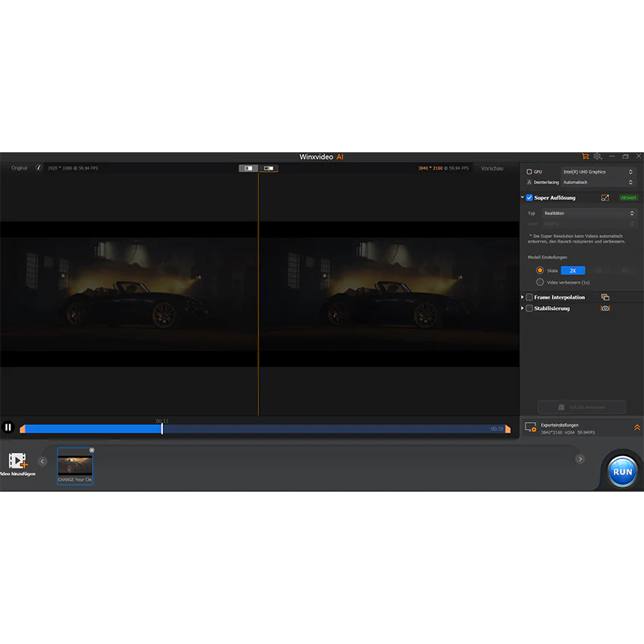Click the Stabilisierung camera icon
Viewport: 644px width, 644px height.
[x=605, y=308]
